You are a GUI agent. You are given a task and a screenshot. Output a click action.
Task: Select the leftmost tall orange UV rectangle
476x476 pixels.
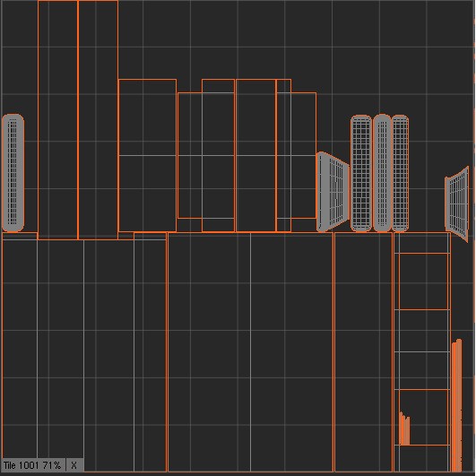[57, 120]
